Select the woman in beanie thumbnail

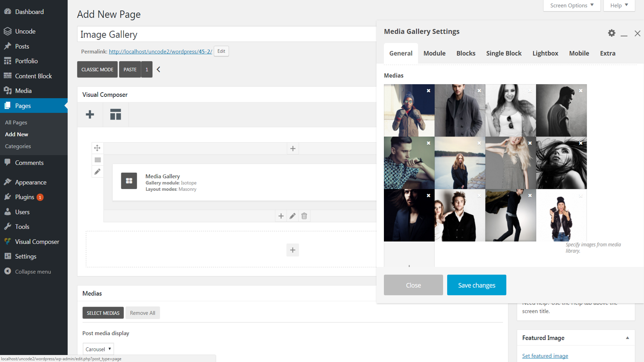point(561,215)
